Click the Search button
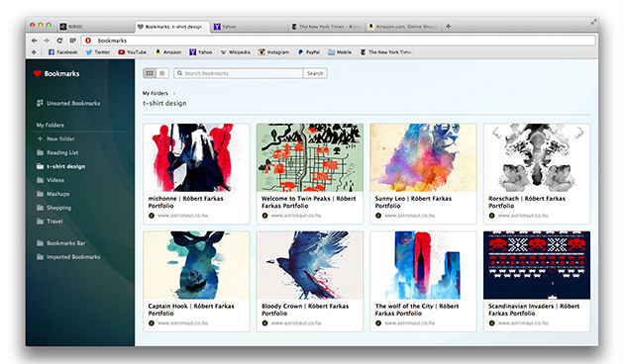 tap(315, 73)
